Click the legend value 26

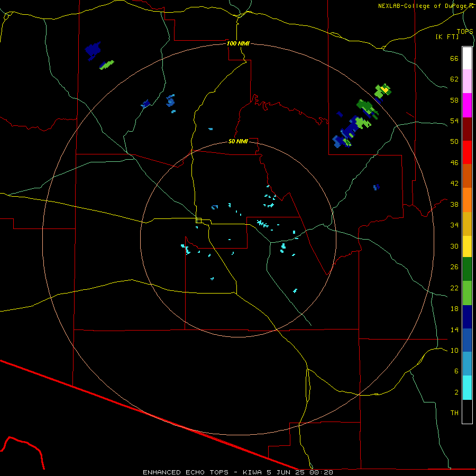point(454,267)
